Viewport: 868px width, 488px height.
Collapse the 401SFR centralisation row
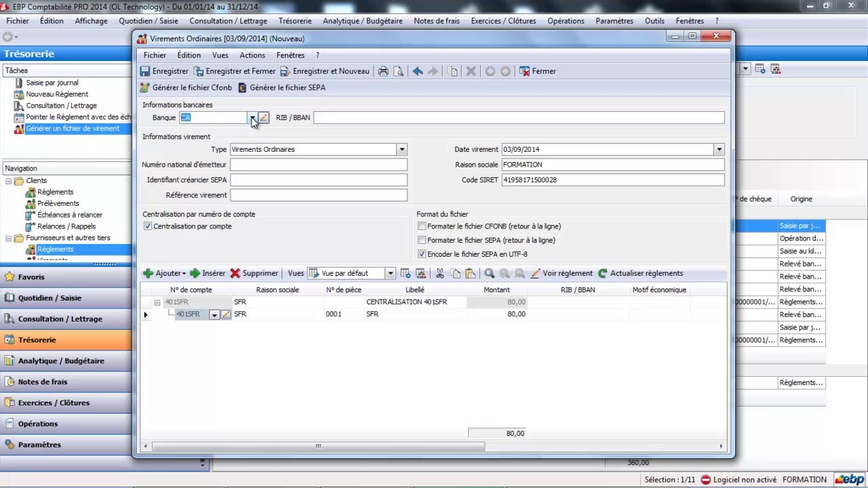[157, 302]
